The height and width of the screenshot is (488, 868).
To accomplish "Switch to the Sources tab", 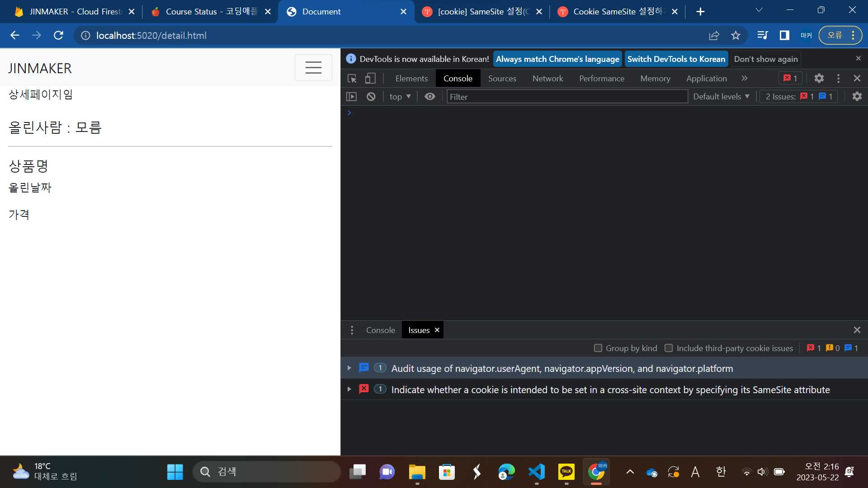I will click(502, 79).
